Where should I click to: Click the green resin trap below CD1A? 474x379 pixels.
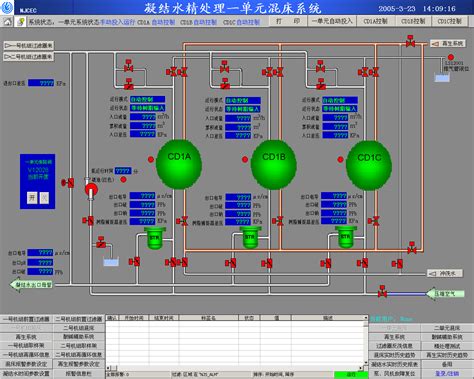154,238
